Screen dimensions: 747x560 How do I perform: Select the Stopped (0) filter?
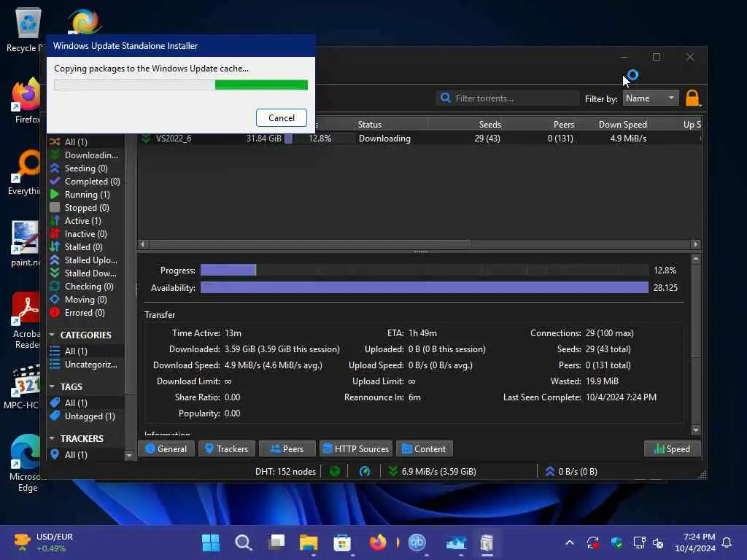(x=85, y=208)
